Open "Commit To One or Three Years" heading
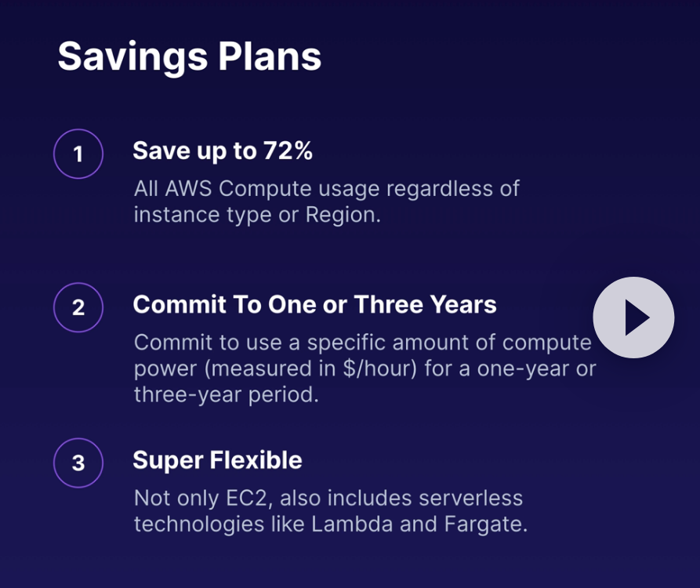 click(314, 304)
